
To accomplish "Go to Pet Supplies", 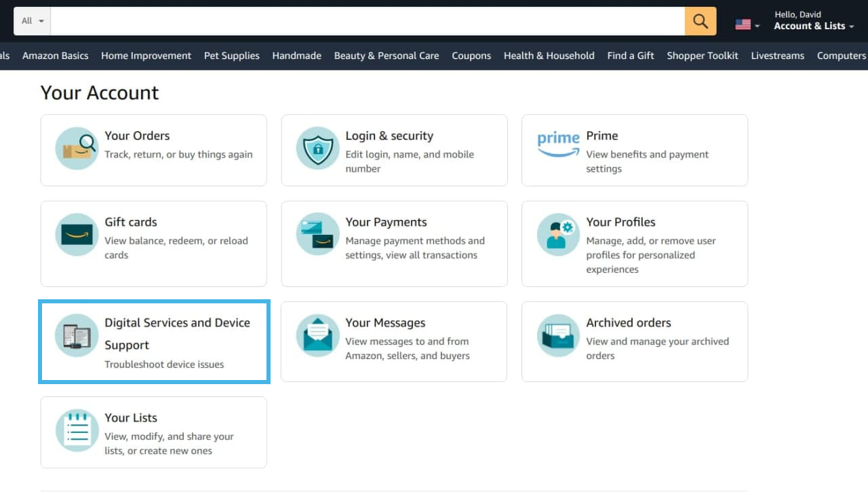I will pyautogui.click(x=232, y=56).
